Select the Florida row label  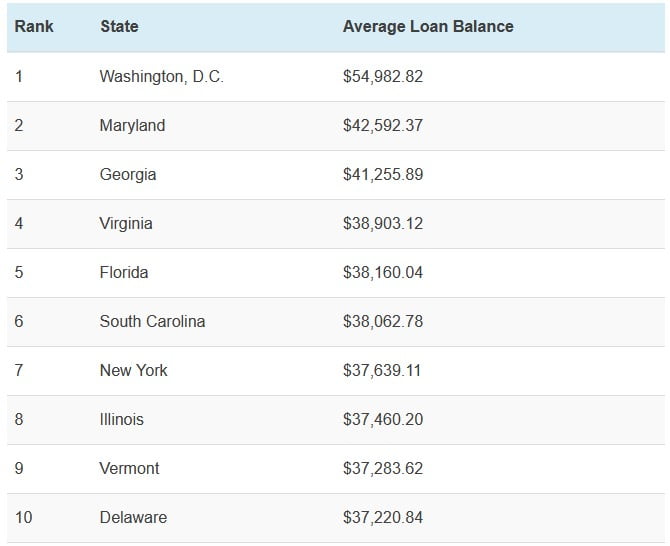pyautogui.click(x=124, y=272)
